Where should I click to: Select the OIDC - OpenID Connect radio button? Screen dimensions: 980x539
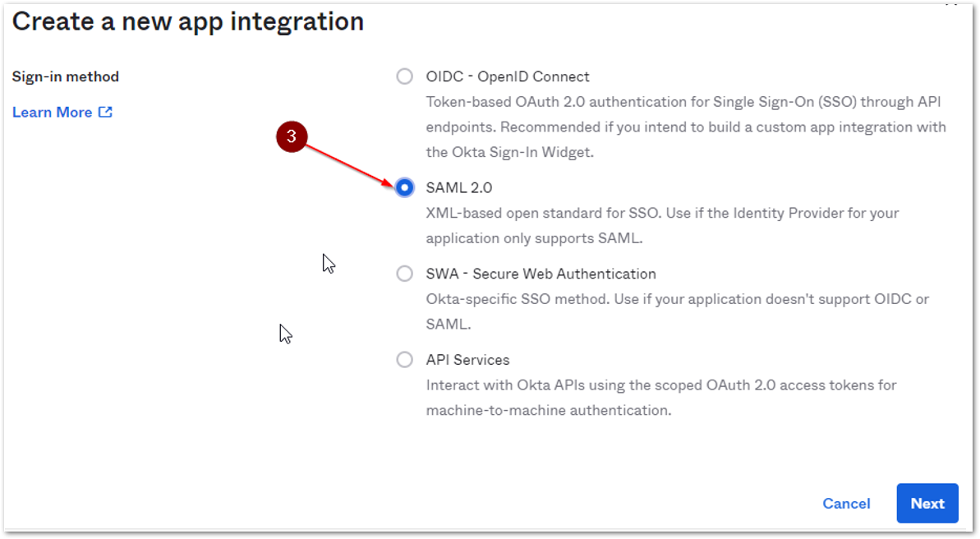(404, 76)
